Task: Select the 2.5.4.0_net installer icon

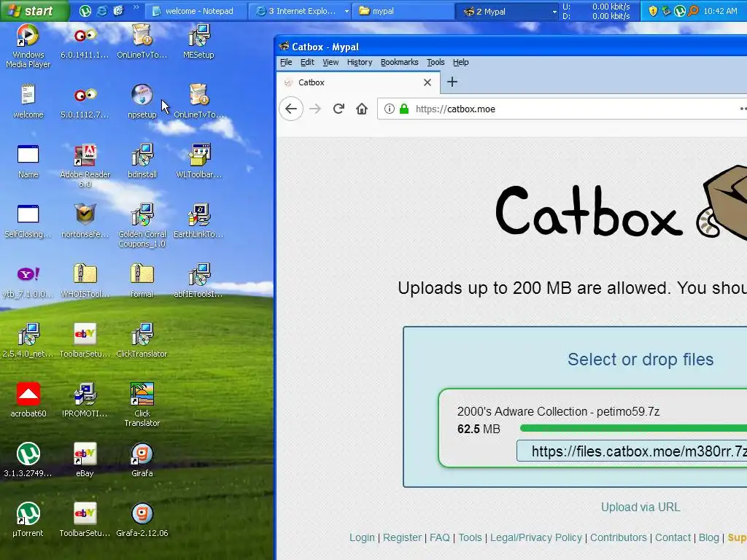Action: pyautogui.click(x=28, y=340)
